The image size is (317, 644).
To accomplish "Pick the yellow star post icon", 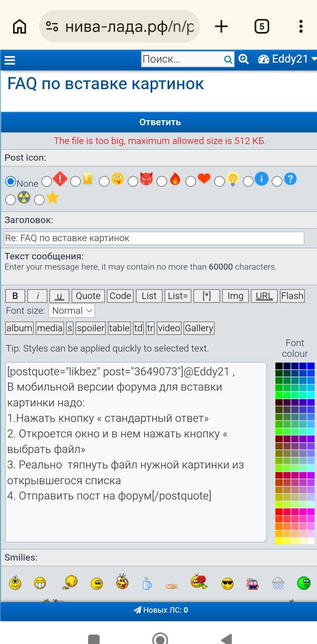I will click(x=40, y=200).
